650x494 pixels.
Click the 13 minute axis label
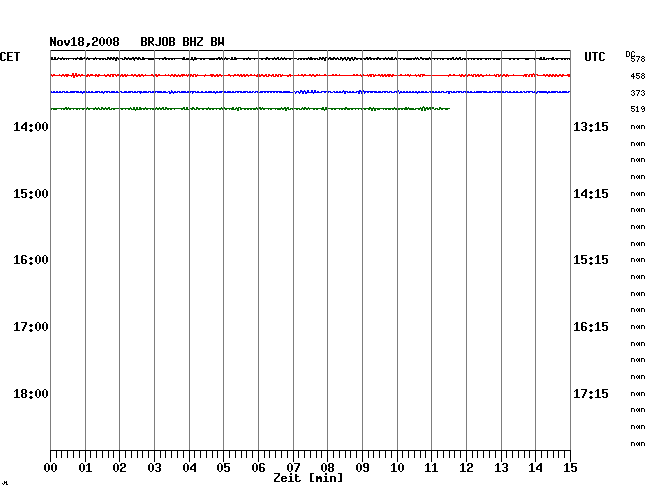point(501,468)
